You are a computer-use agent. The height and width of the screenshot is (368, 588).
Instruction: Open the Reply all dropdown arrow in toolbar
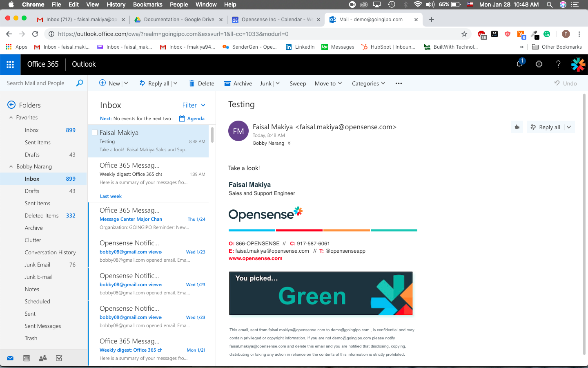click(x=176, y=83)
